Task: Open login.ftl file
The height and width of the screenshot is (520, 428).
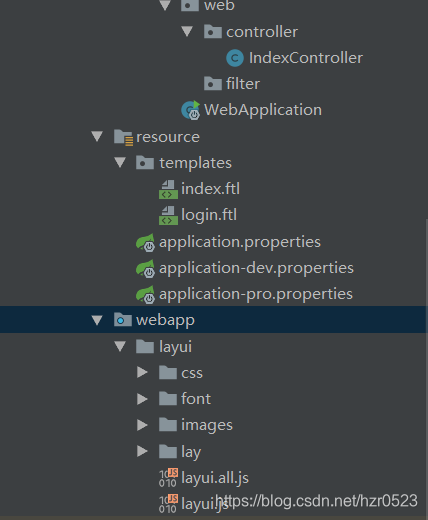Action: pos(209,215)
